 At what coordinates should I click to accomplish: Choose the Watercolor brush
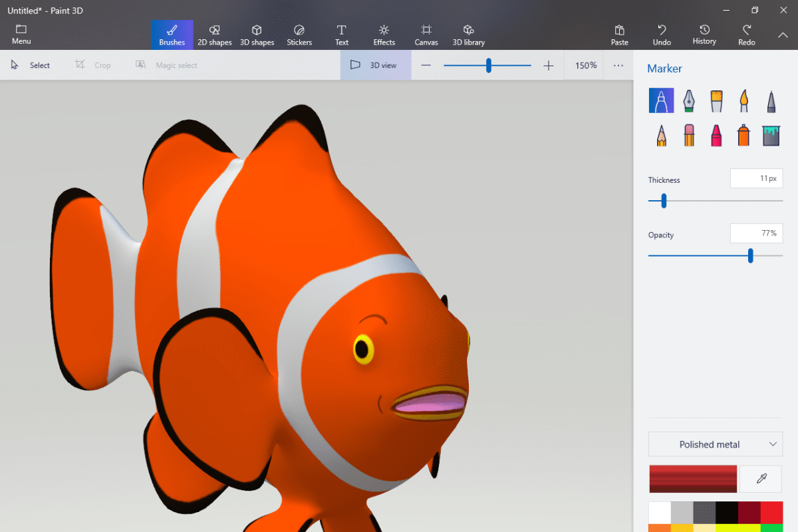[743, 101]
